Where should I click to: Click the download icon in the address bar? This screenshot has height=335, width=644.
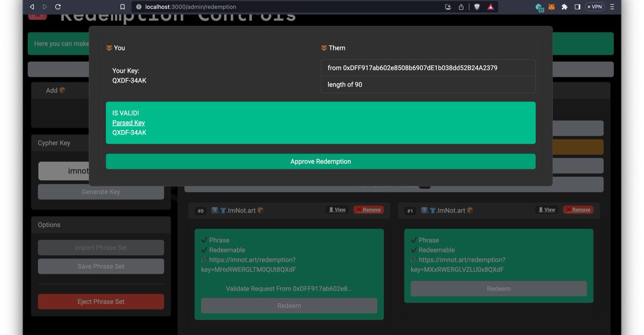tap(448, 7)
